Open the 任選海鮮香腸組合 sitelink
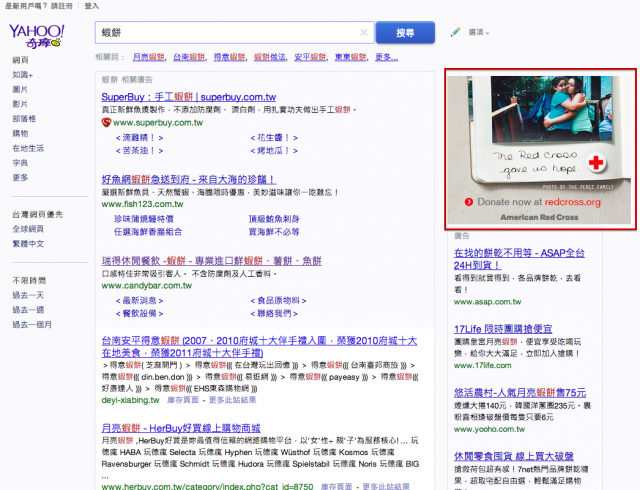 click(148, 232)
